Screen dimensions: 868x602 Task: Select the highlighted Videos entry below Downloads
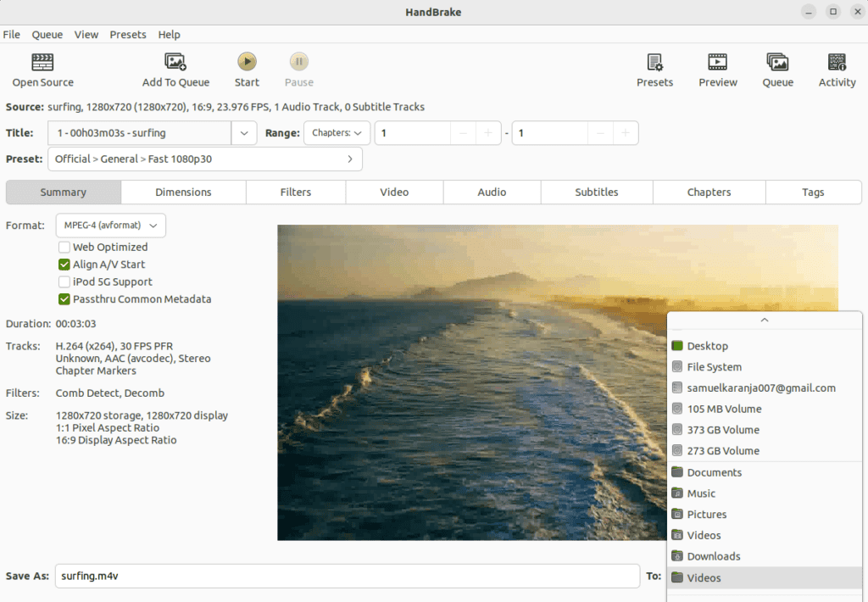click(x=765, y=577)
